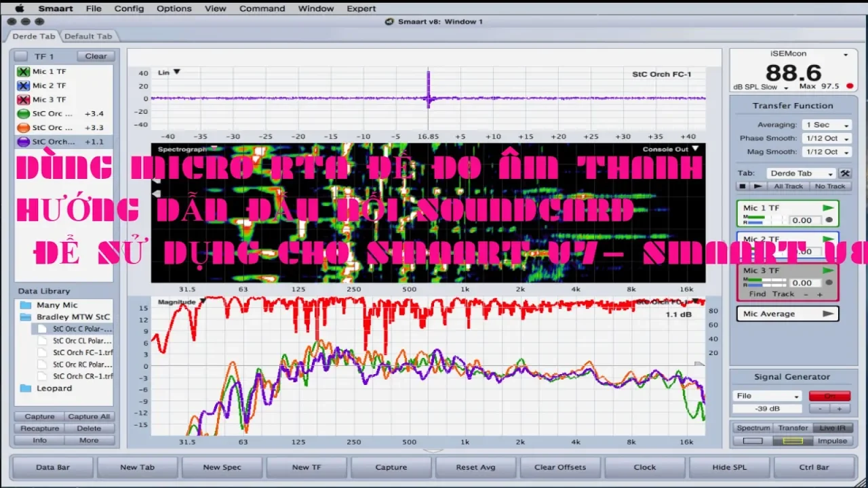The image size is (868, 488).
Task: Open the Leopard folder
Action: pos(54,388)
